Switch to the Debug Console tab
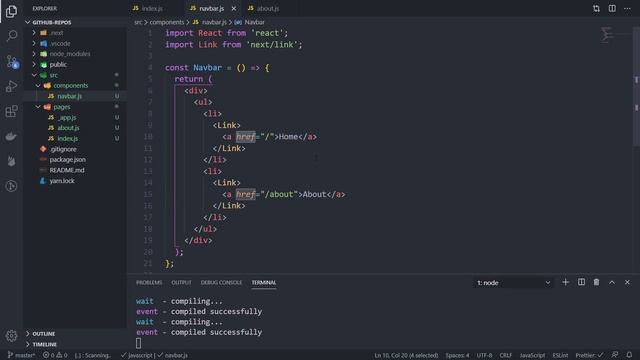 point(221,282)
